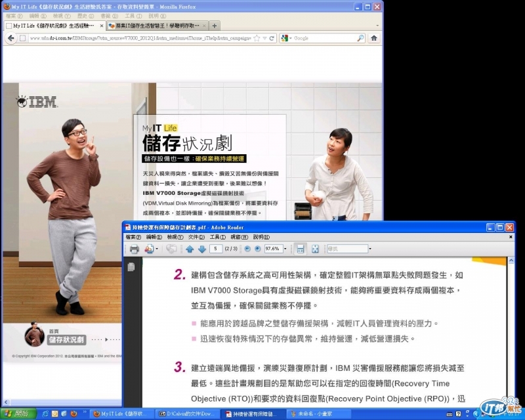Click page number field showing 5
The width and height of the screenshot is (525, 420).
[216, 249]
